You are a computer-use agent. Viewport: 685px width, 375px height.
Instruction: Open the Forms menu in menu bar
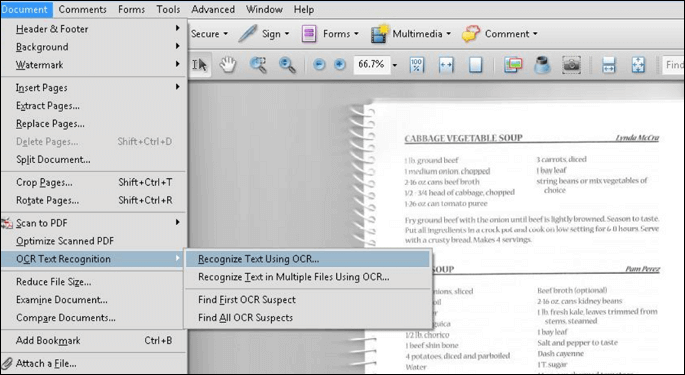131,9
